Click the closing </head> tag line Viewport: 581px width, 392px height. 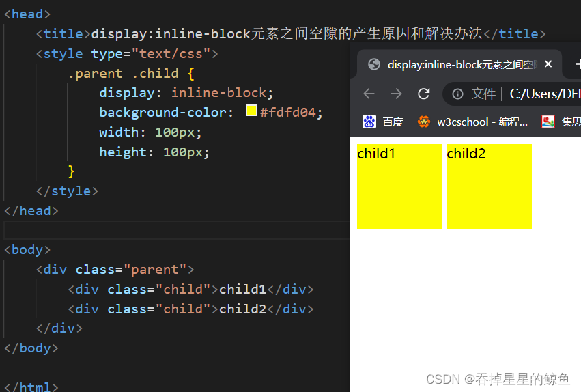tap(31, 211)
